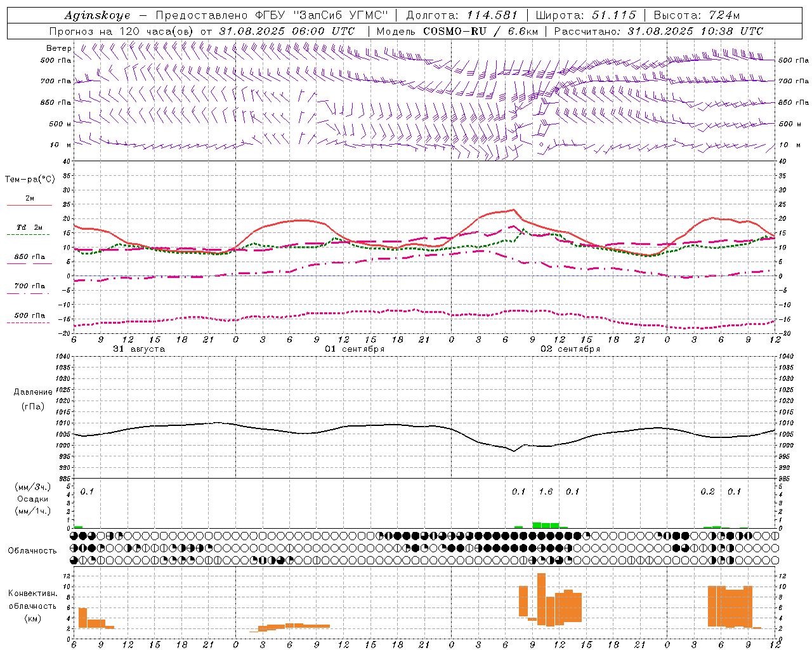
Task: Click the provider text "ЗапСиб УГМС"
Action: (x=341, y=15)
